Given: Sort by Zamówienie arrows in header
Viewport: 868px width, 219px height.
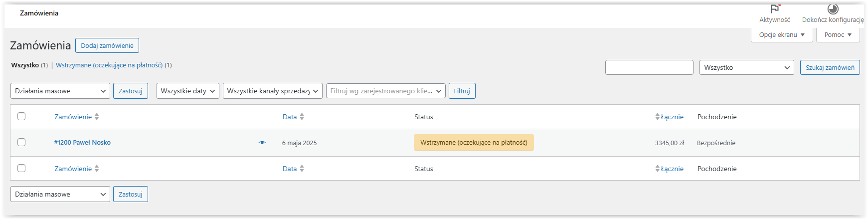Looking at the screenshot, I should 97,117.
